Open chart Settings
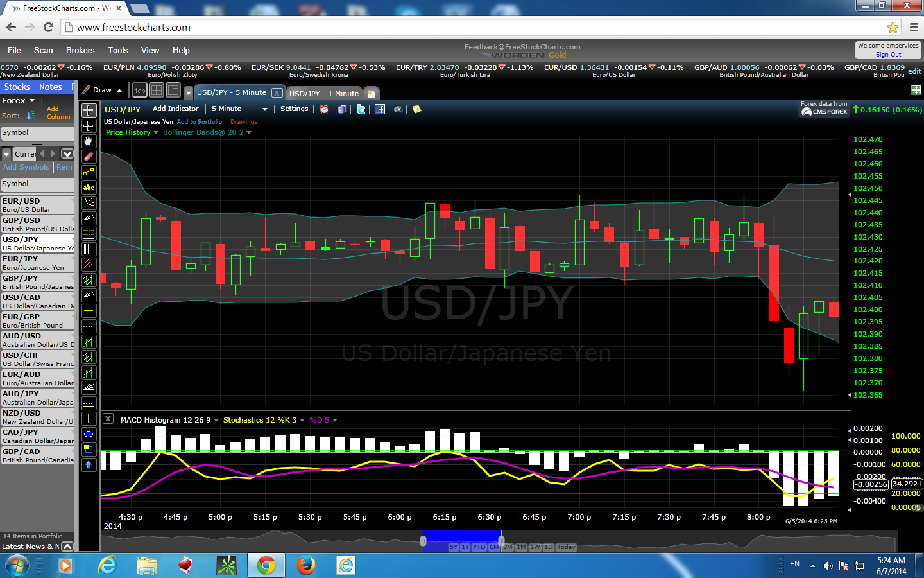This screenshot has width=924, height=578. 295,109
